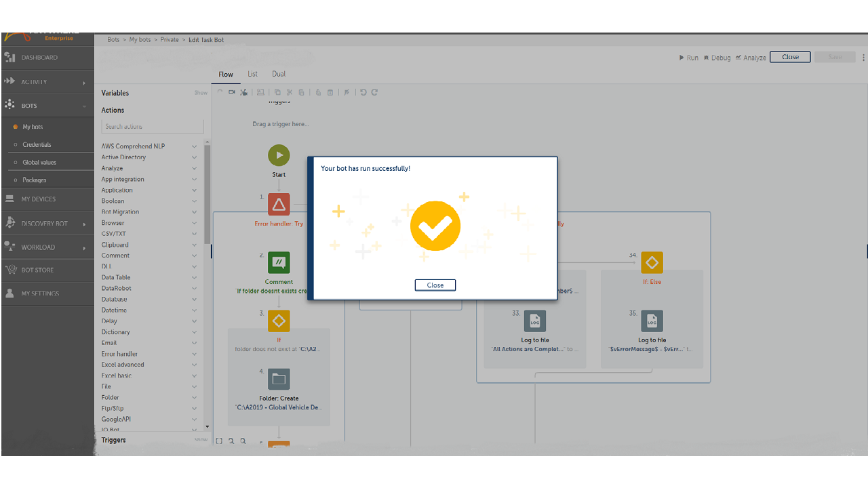
Task: Click the paste toolbar icon
Action: pyautogui.click(x=301, y=92)
